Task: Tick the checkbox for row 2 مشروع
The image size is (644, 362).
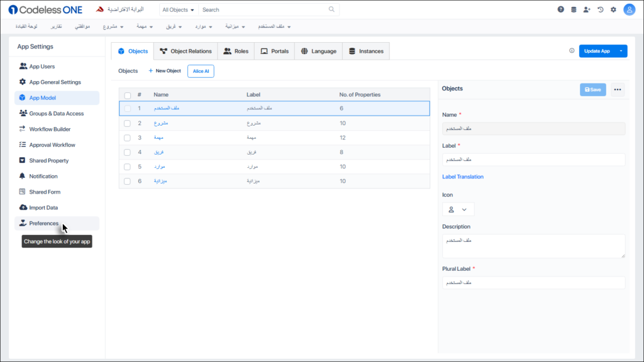Action: (127, 124)
